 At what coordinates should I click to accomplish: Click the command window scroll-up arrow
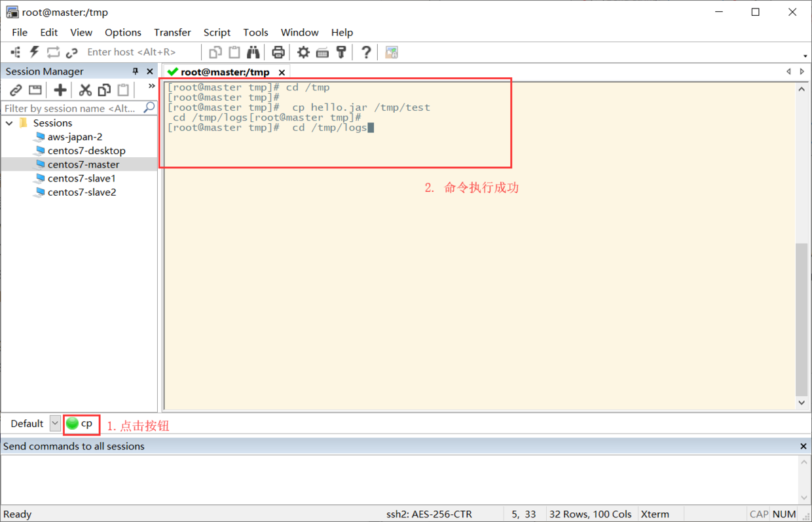(804, 462)
